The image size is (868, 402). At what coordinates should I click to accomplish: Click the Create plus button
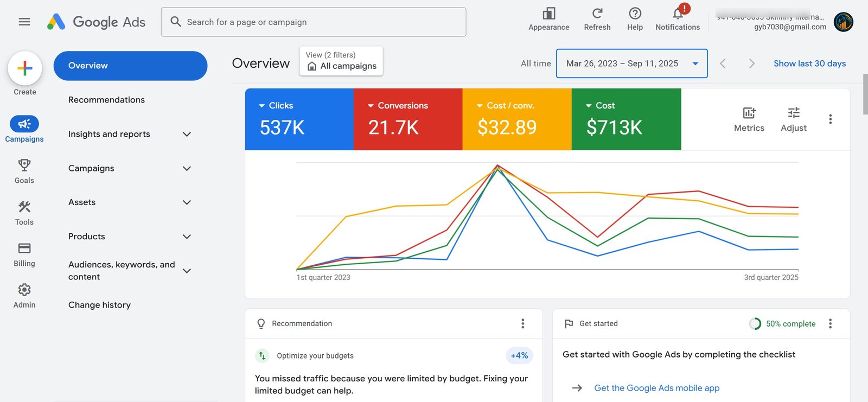(25, 68)
